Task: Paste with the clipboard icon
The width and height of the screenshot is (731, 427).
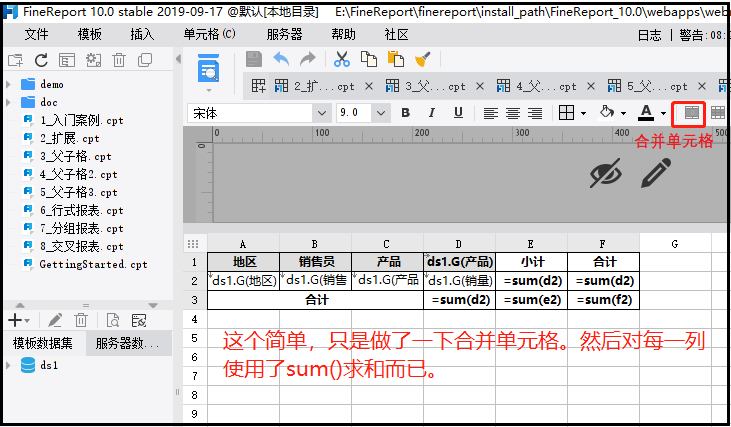Action: (x=396, y=60)
